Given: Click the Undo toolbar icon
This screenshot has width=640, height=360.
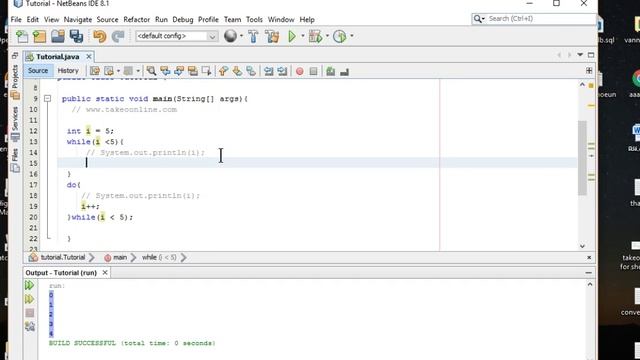Looking at the screenshot, I should pos(99,36).
